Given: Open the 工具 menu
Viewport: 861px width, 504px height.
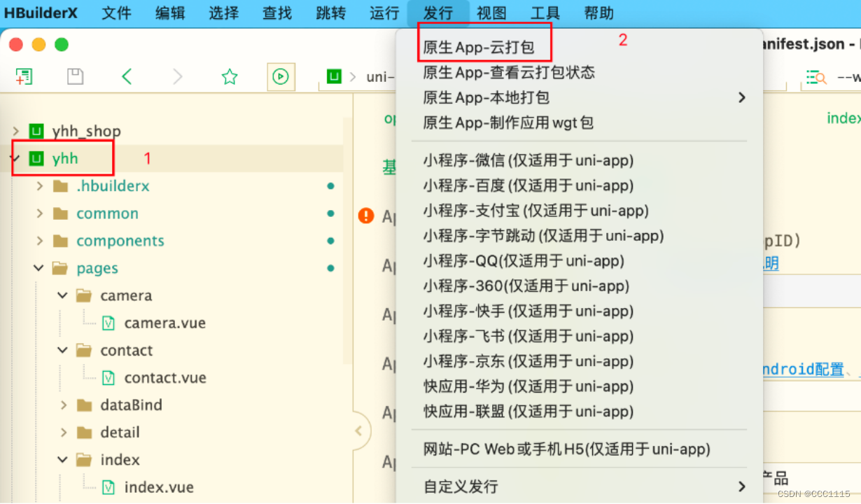Looking at the screenshot, I should tap(545, 13).
